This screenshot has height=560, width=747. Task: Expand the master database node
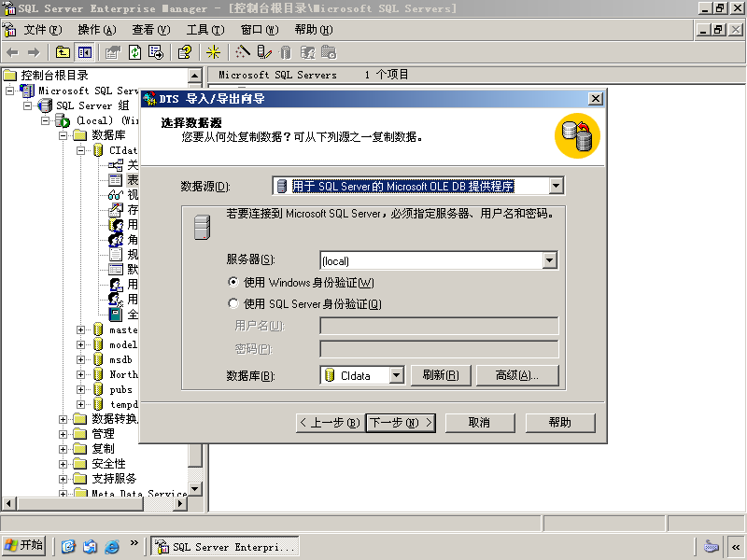tap(80, 329)
